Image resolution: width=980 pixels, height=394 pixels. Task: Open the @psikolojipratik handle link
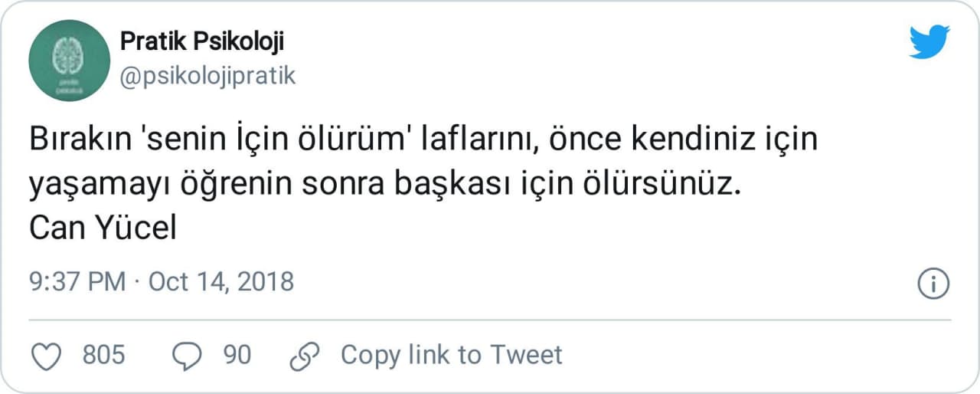pos(207,76)
